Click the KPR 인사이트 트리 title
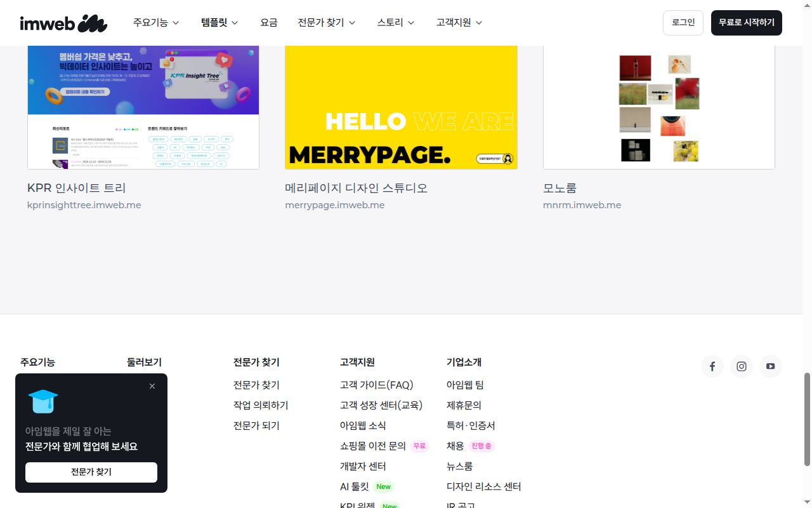 tap(77, 188)
